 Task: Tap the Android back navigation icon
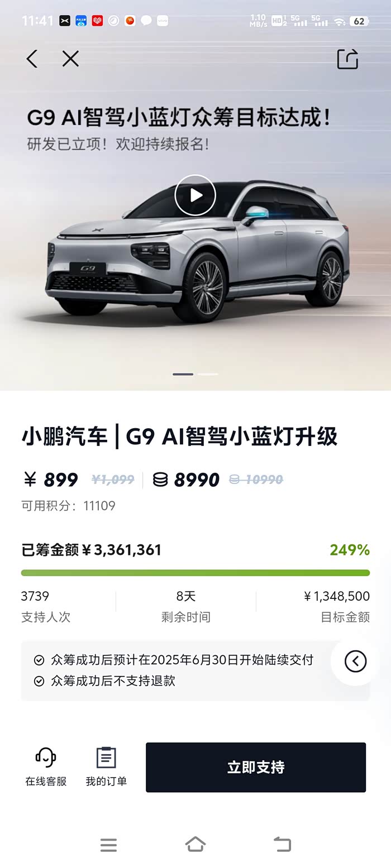click(282, 845)
